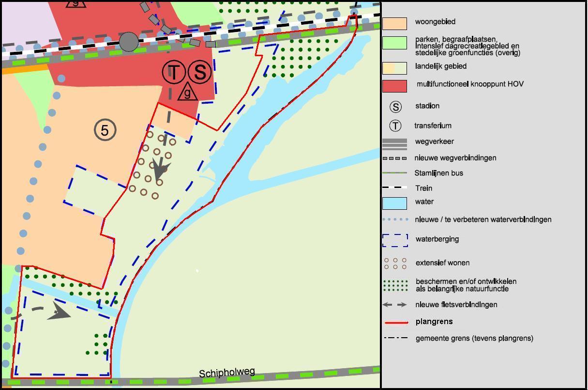The height and width of the screenshot is (390, 588).
Task: Click the grey station circle on railway
Action: [x=129, y=42]
